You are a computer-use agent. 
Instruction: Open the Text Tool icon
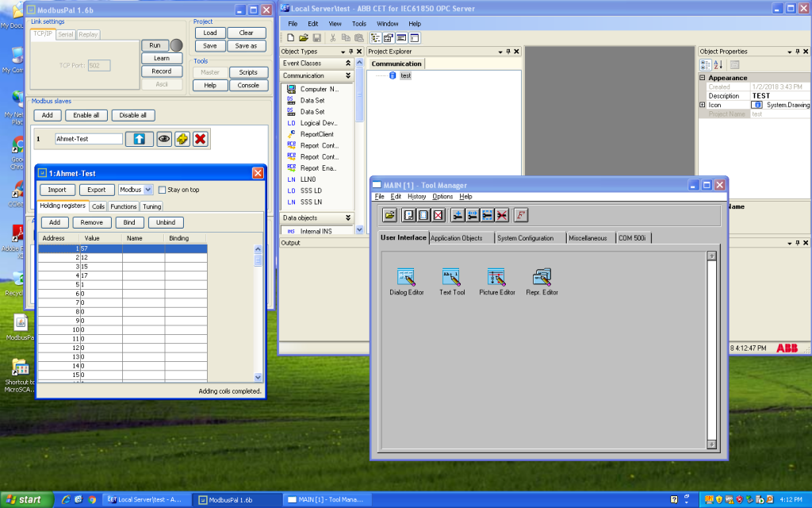(452, 277)
